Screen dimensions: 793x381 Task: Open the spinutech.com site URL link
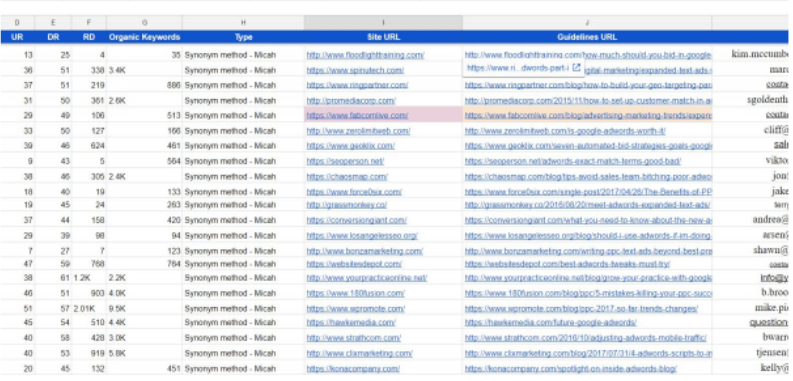tap(355, 70)
